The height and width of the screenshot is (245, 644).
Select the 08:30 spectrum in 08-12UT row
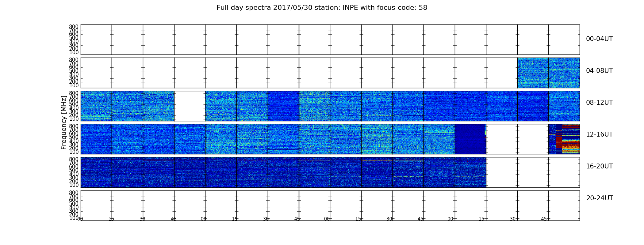coord(159,106)
